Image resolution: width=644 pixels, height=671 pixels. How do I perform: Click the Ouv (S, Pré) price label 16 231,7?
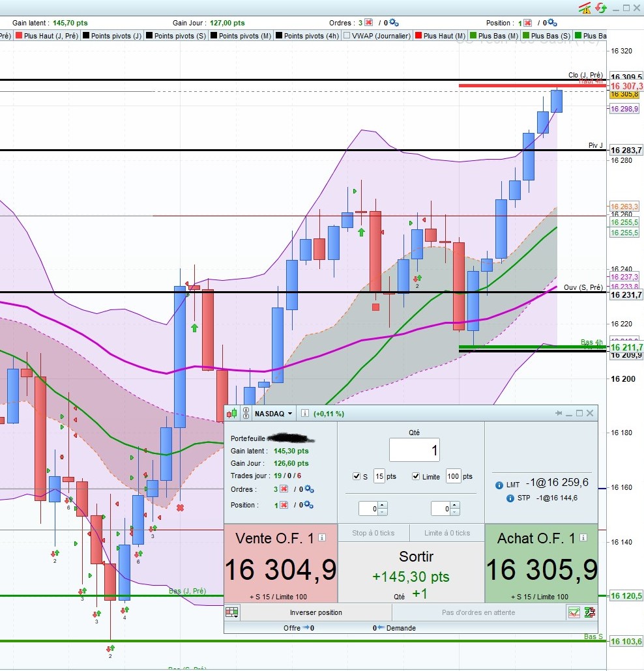click(626, 295)
